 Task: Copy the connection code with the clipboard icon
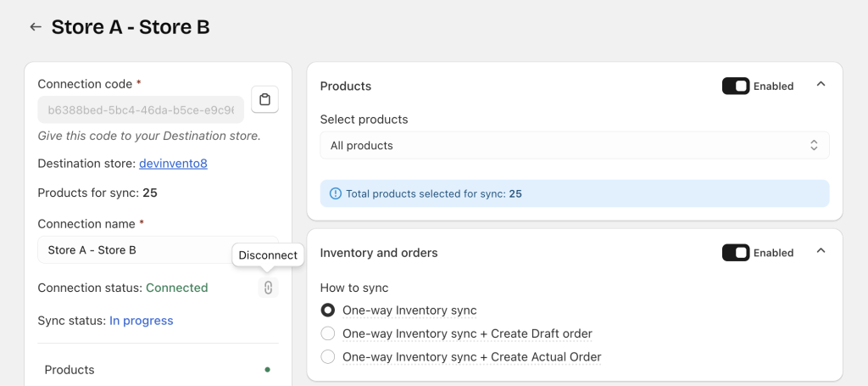264,100
